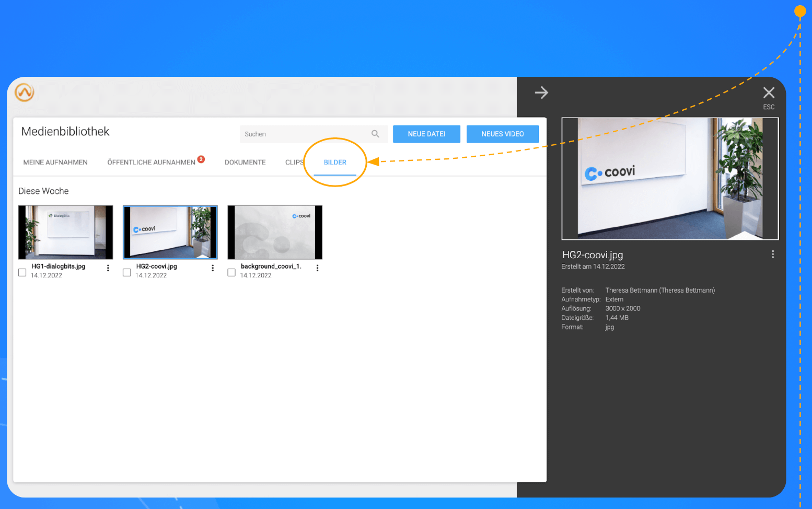Tick checkbox for HG2-coovi.jpg
This screenshot has width=812, height=509.
click(x=126, y=272)
